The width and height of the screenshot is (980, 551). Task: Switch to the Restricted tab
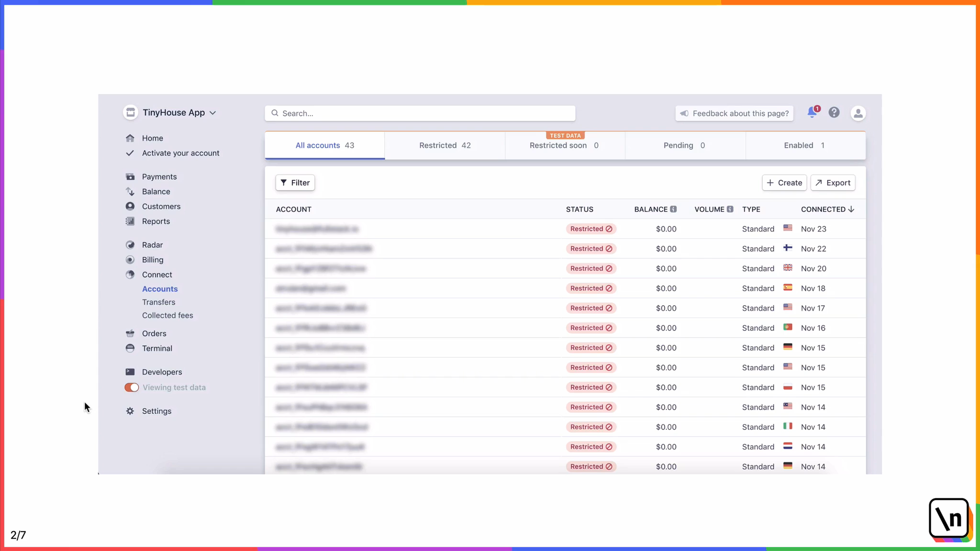444,145
